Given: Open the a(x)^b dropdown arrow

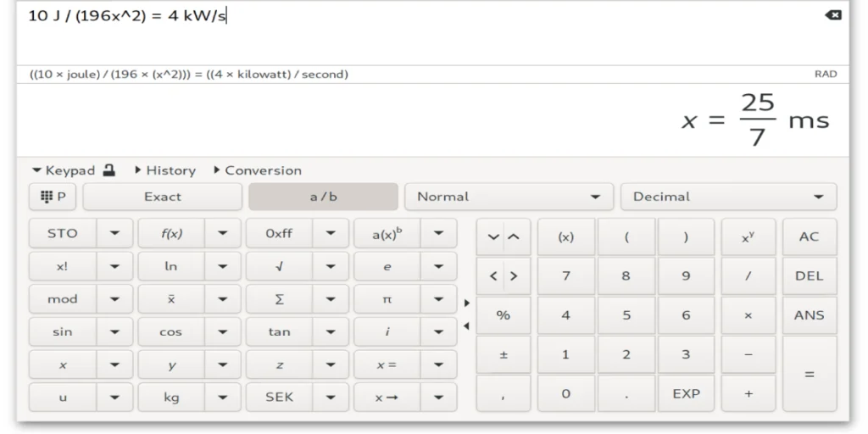Looking at the screenshot, I should [438, 233].
